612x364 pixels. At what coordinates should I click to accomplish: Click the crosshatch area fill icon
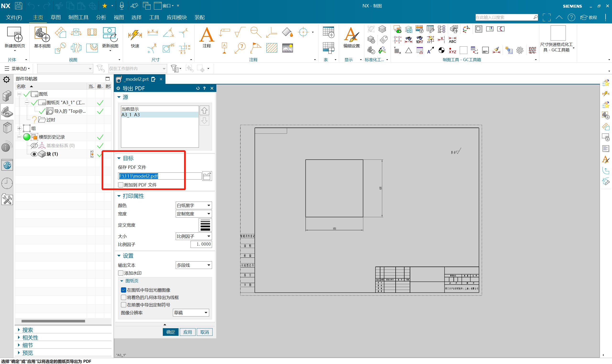(x=272, y=48)
